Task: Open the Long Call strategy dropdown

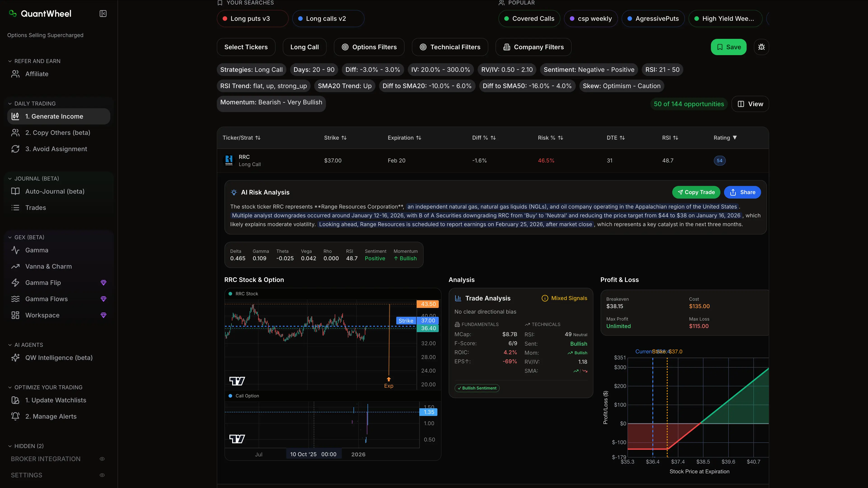Action: pyautogui.click(x=304, y=47)
